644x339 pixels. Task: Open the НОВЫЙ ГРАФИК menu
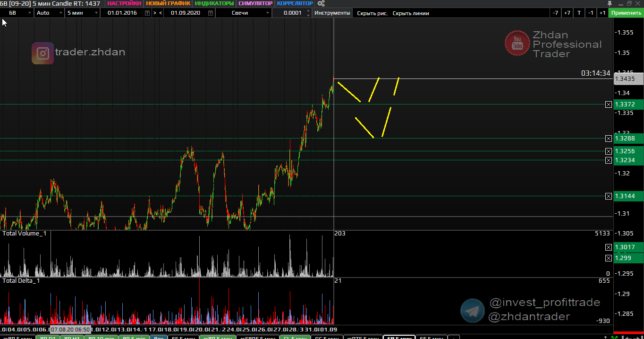(x=168, y=3)
